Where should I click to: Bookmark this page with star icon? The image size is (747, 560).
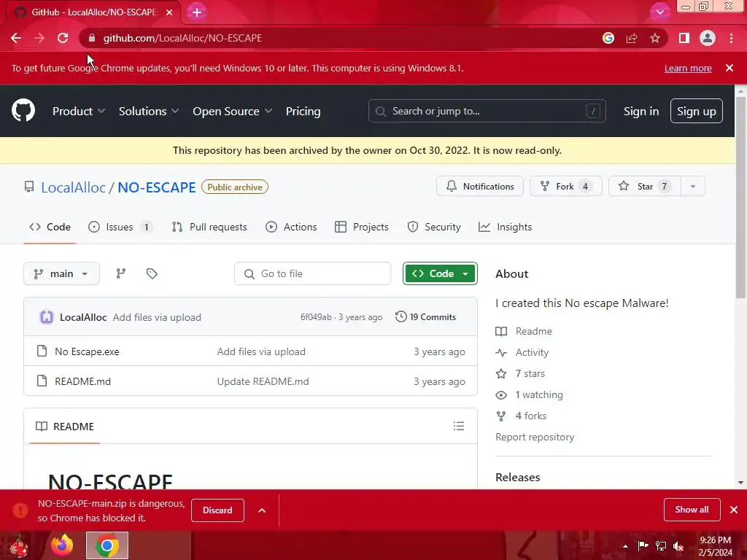pos(655,38)
